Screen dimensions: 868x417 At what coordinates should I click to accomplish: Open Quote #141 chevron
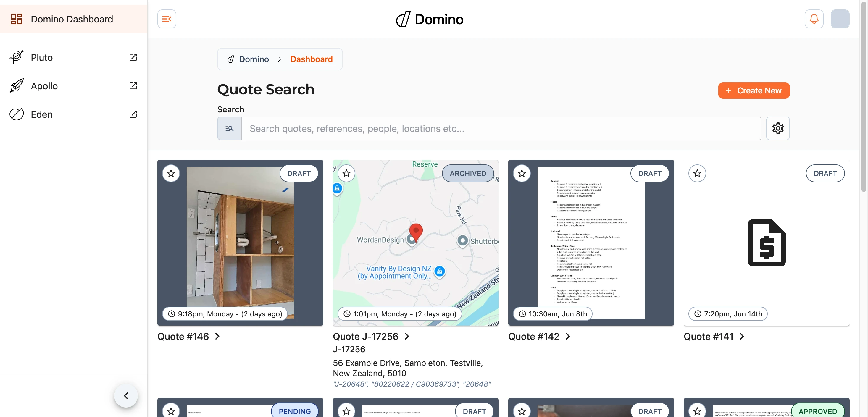pos(742,336)
